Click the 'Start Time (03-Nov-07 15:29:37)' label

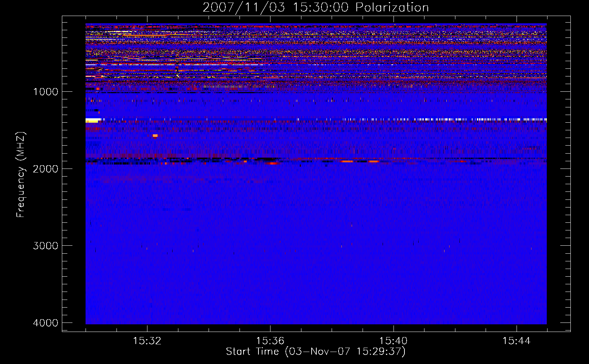(316, 352)
